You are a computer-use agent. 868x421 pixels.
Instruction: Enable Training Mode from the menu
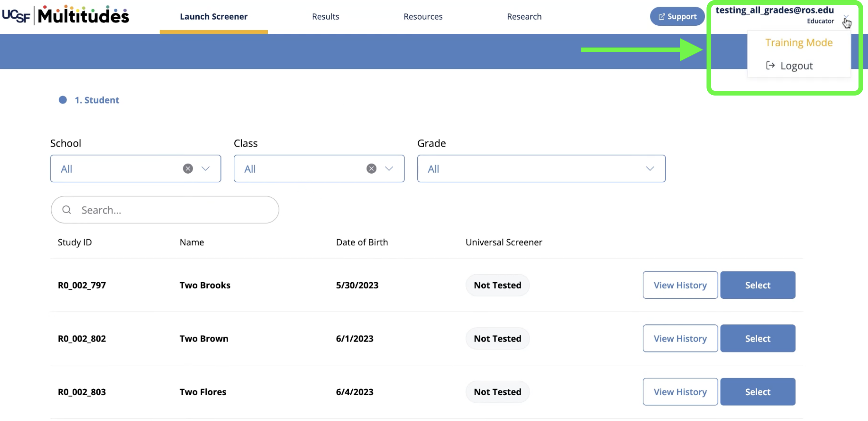(x=799, y=42)
